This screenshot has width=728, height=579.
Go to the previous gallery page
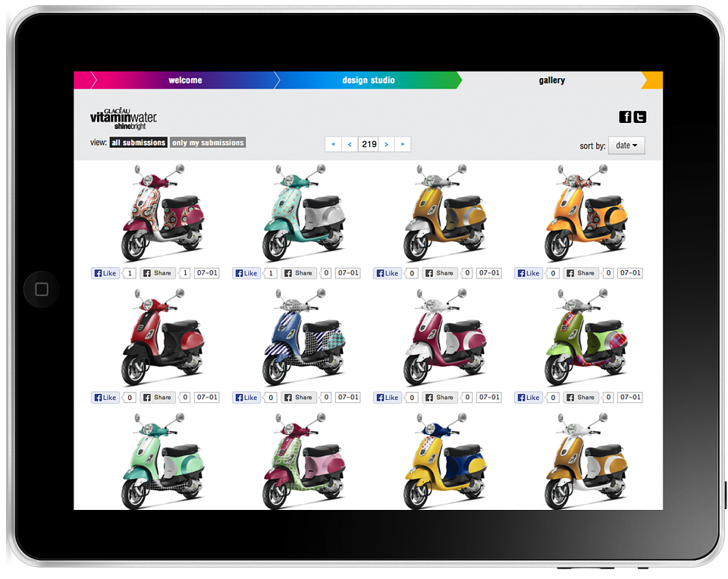coord(350,144)
